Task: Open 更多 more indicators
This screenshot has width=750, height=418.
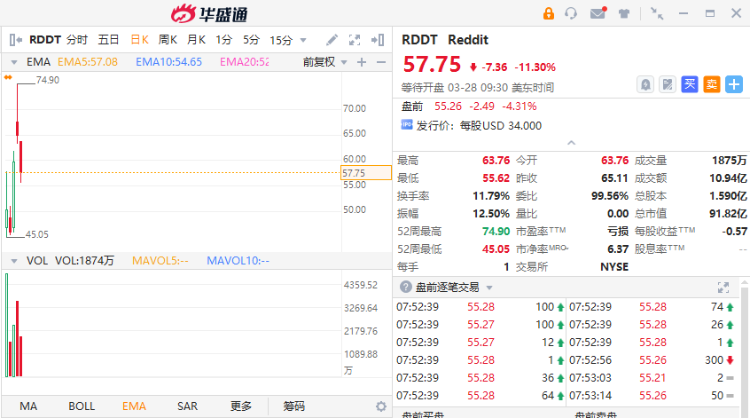Action: pos(241,407)
